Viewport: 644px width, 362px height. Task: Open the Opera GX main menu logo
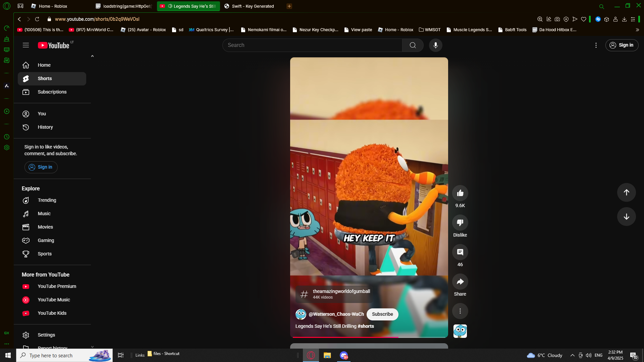(x=7, y=6)
